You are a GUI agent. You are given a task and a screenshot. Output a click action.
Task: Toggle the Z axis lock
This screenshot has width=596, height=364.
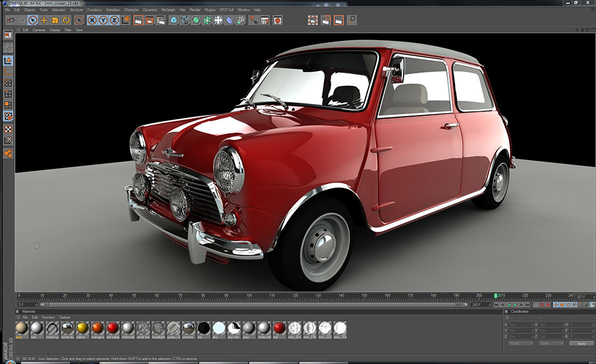tap(114, 20)
